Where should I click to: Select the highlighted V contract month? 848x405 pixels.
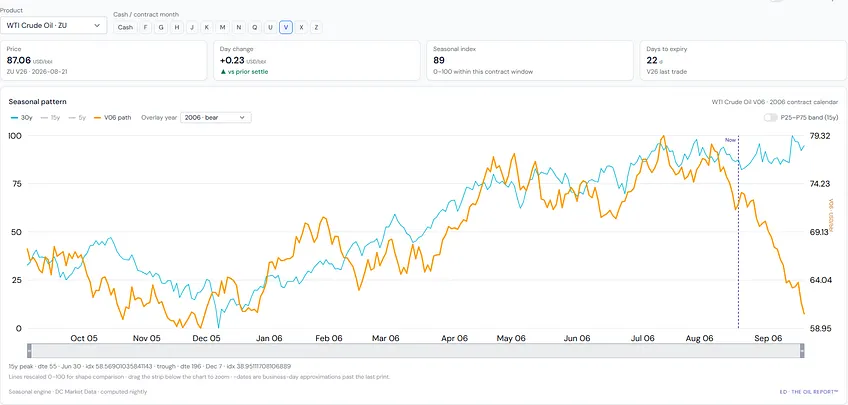pyautogui.click(x=286, y=27)
